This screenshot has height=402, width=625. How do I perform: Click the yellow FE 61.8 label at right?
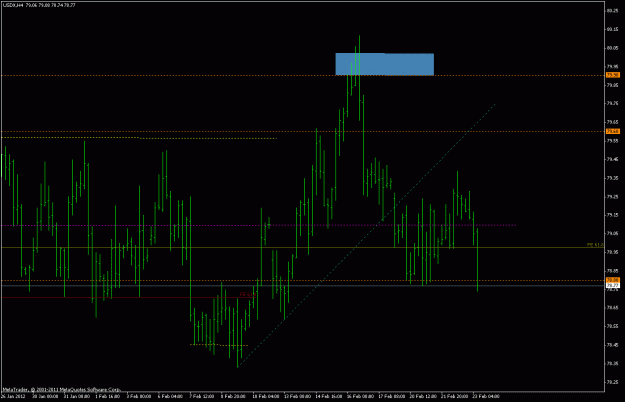[x=596, y=245]
